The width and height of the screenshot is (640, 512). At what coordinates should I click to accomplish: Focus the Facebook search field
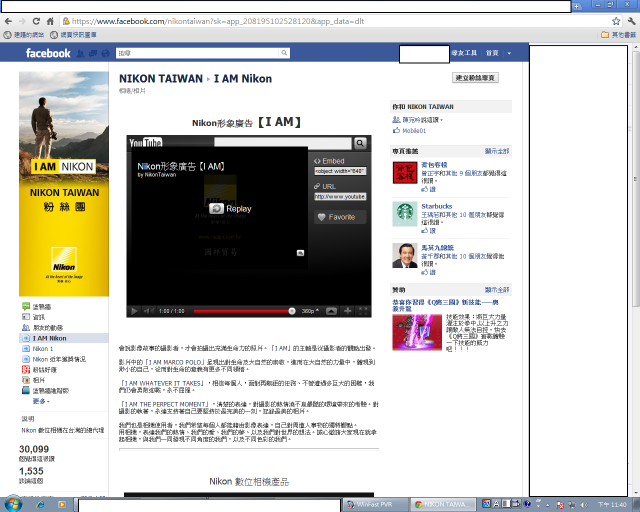198,53
